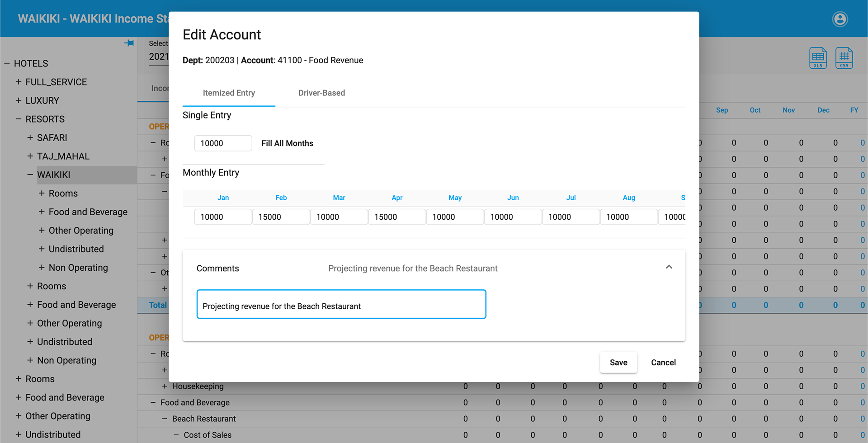Edit the Aug monthly entry field
This screenshot has height=443, width=868.
coord(629,217)
